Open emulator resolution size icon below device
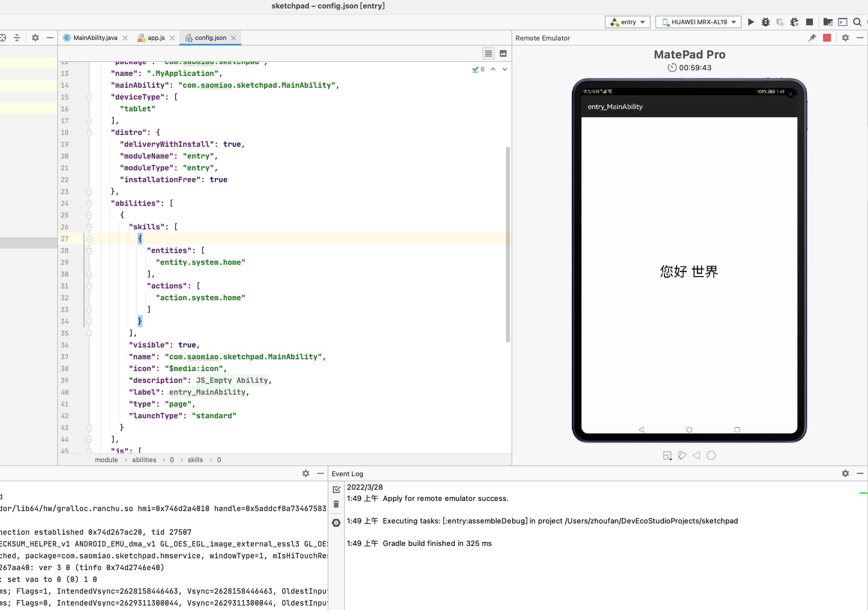 (667, 455)
